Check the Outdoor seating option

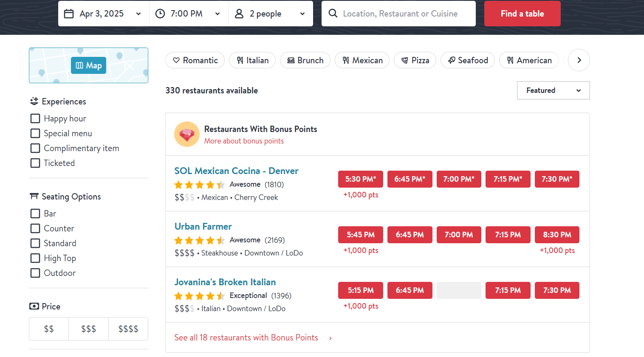pyautogui.click(x=35, y=273)
